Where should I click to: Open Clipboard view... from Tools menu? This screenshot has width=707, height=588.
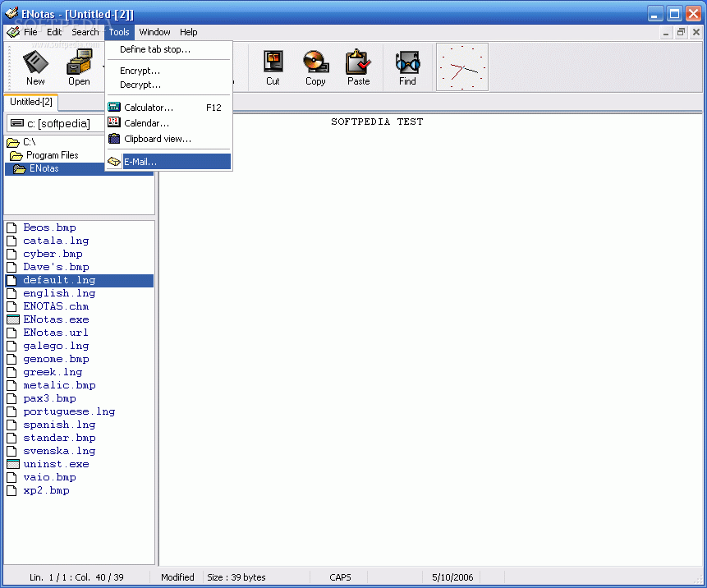pos(168,139)
